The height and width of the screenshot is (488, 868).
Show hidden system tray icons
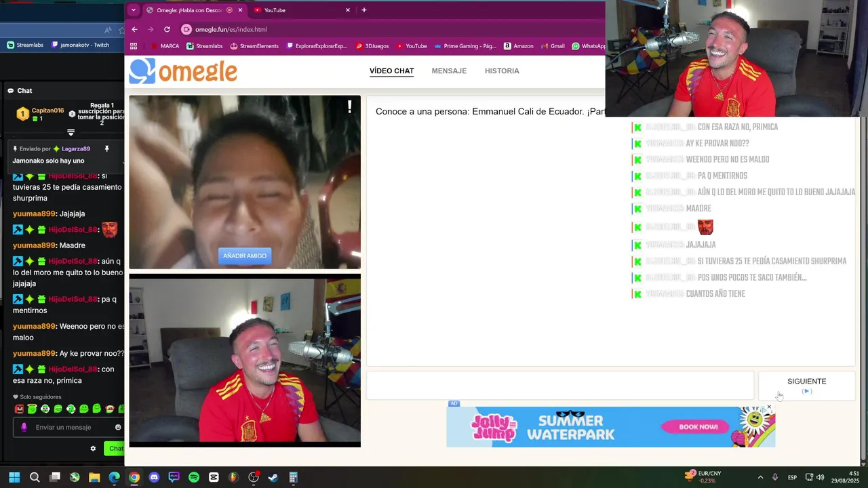tap(760, 477)
